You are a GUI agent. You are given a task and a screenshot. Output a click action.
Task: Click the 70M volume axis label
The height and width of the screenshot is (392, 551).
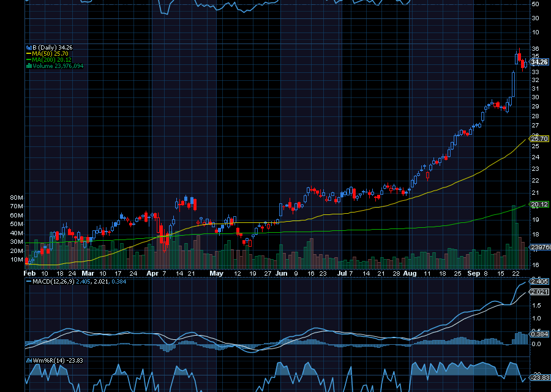tap(17, 206)
